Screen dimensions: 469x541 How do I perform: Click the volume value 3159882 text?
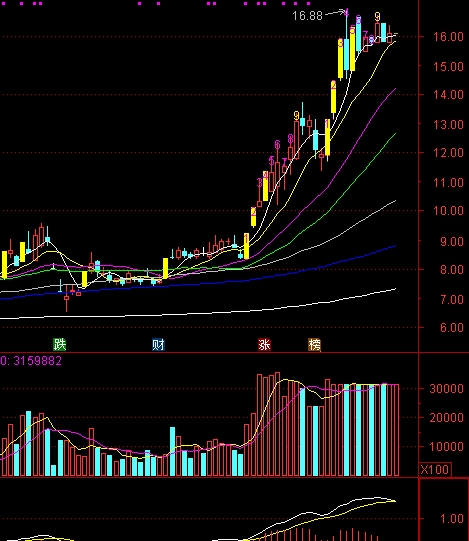tap(38, 361)
